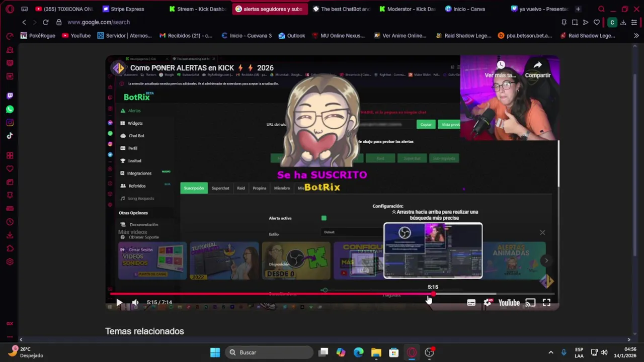This screenshot has height=362, width=644.
Task: Open the PokéRogue bookmark
Action: (38, 36)
